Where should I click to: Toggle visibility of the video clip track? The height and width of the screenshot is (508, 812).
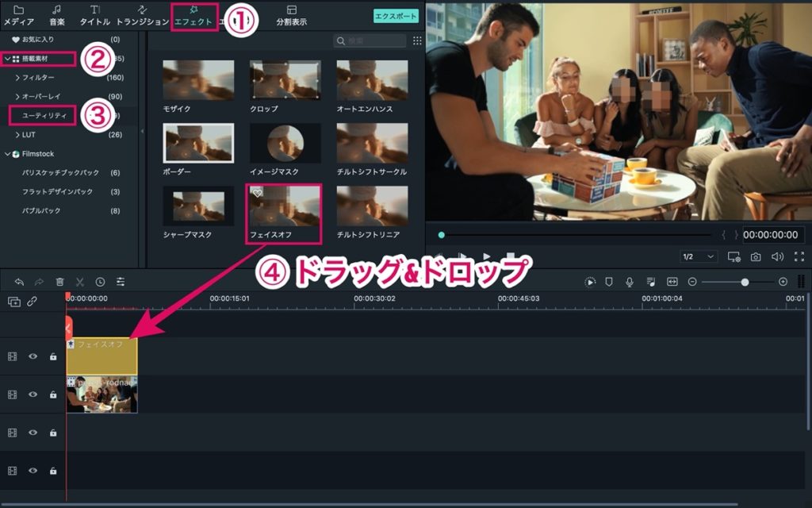click(33, 394)
